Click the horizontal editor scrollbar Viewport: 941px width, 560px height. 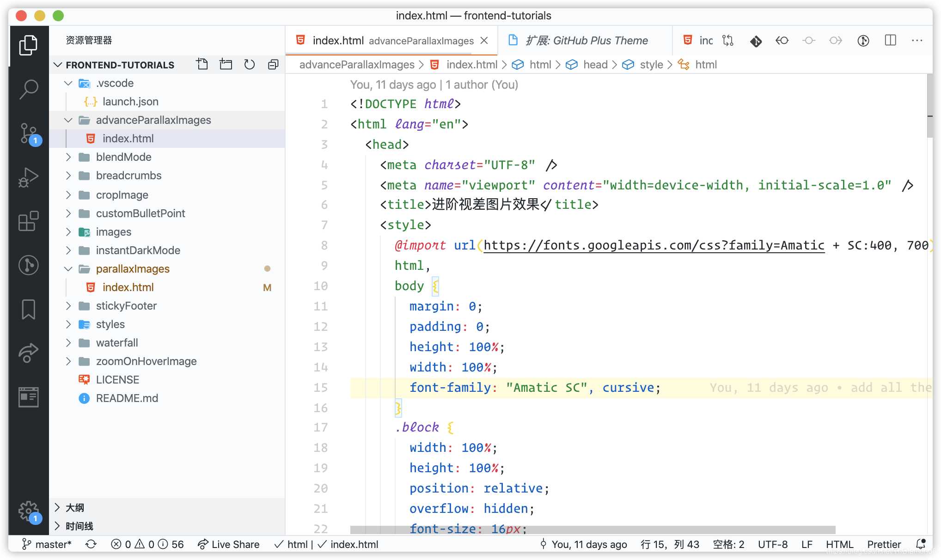point(593,529)
